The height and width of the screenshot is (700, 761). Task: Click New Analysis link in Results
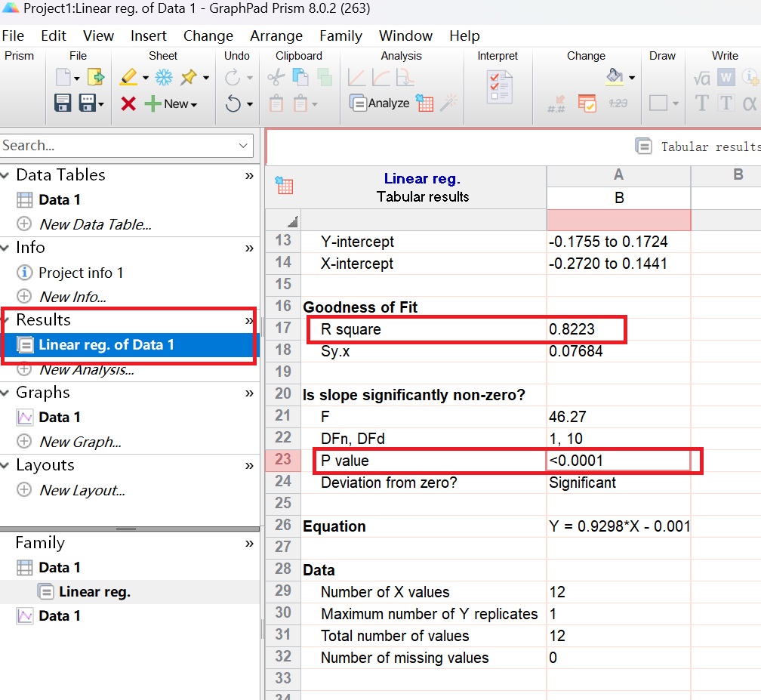tap(86, 369)
